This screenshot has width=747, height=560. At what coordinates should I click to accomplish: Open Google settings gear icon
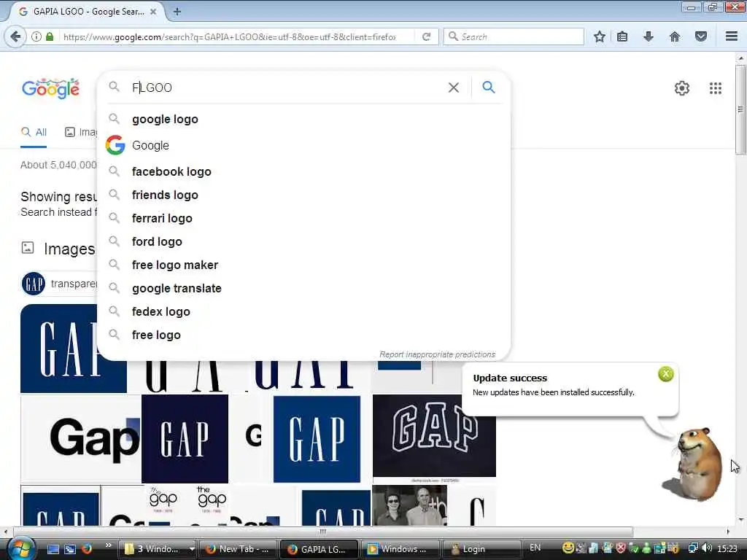682,88
